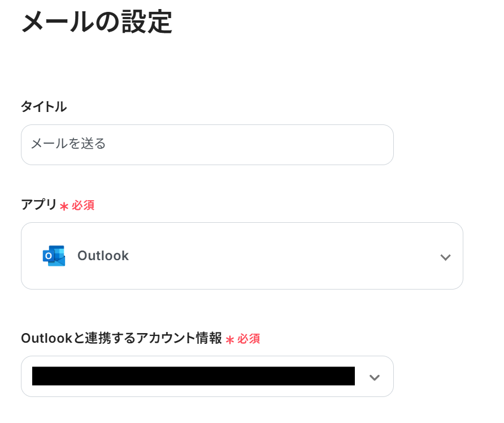This screenshot has width=504, height=423.
Task: Click the account box's left edge padding
Action: coord(27,376)
